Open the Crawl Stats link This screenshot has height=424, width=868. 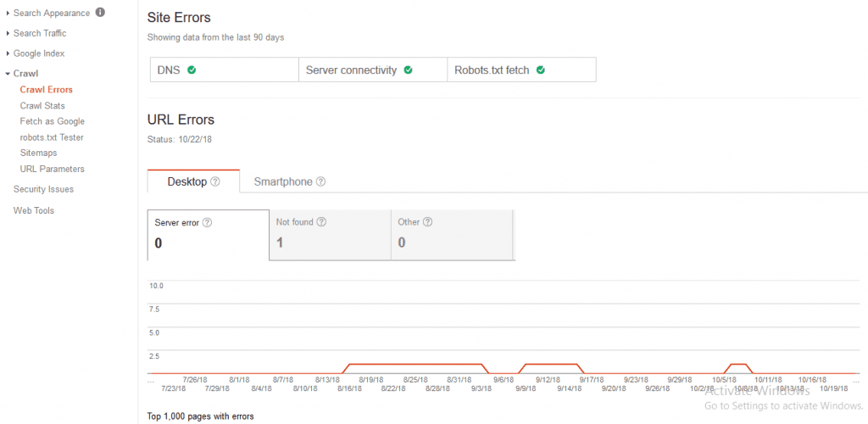(42, 106)
